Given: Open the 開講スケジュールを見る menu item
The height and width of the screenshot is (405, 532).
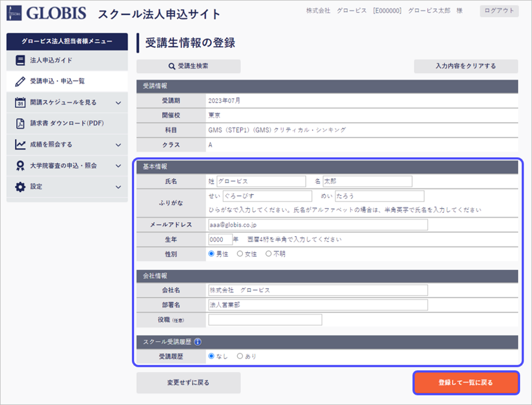Looking at the screenshot, I should tap(67, 103).
